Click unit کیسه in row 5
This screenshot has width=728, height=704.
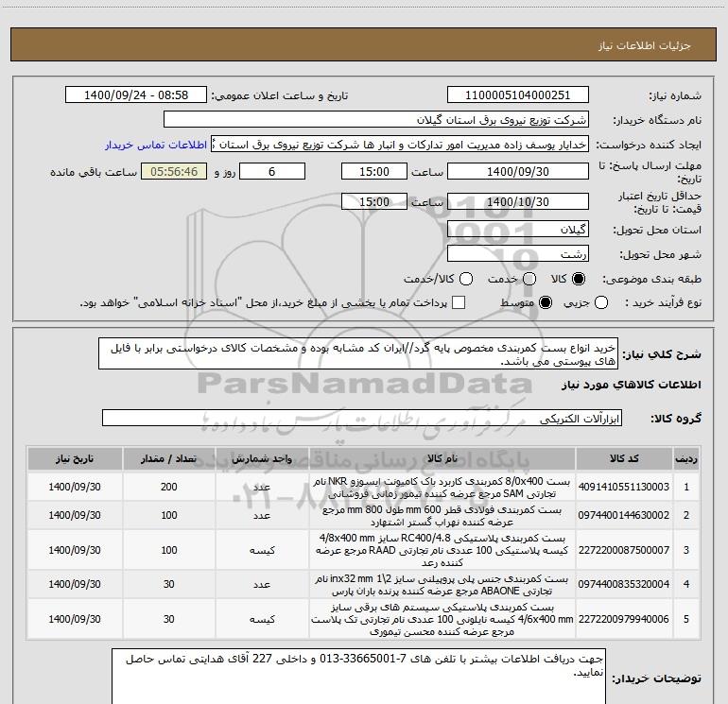pyautogui.click(x=262, y=619)
